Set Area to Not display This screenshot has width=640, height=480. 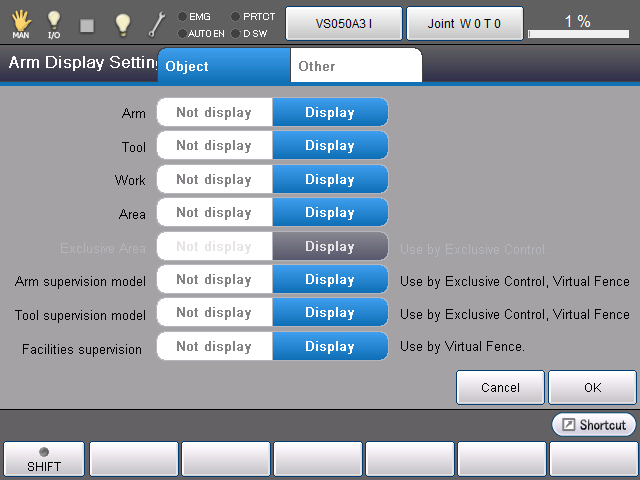[x=214, y=213]
